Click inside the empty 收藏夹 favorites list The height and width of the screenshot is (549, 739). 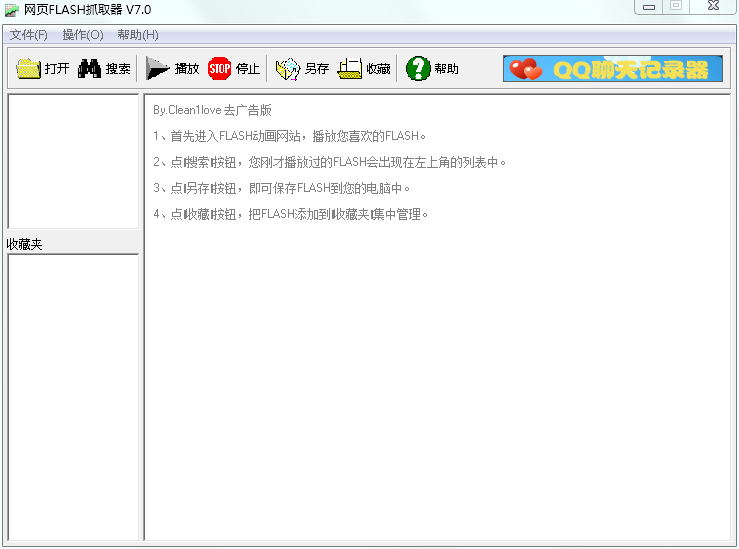pos(73,395)
